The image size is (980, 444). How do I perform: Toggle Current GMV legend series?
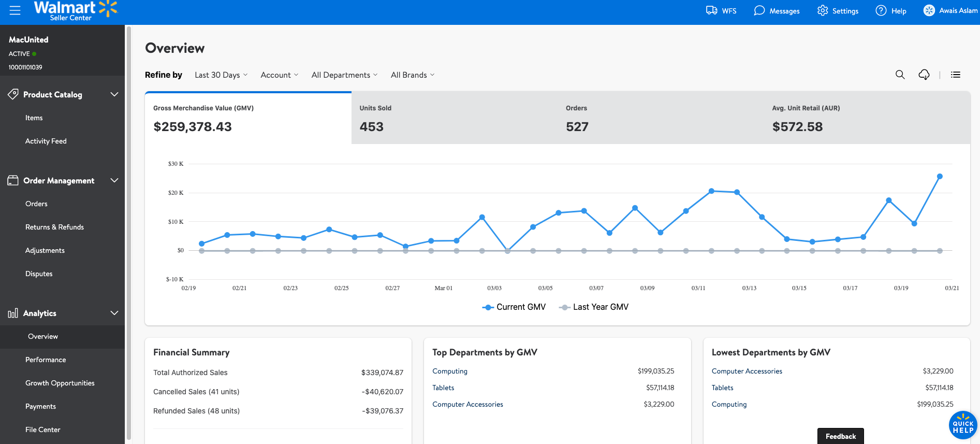click(514, 307)
